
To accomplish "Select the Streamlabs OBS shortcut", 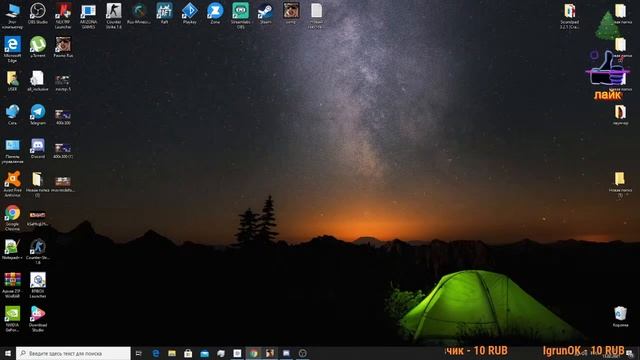I will coord(240,16).
